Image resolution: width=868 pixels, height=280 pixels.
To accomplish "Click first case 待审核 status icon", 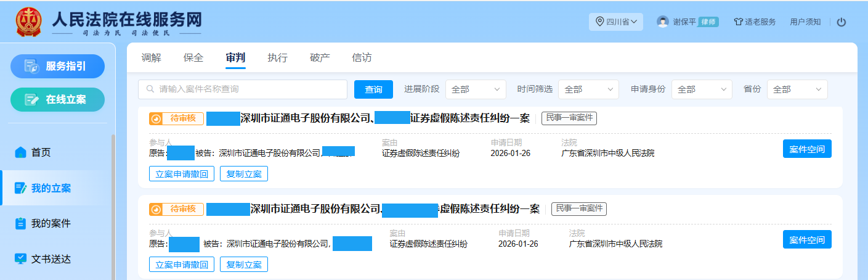I will coord(156,118).
